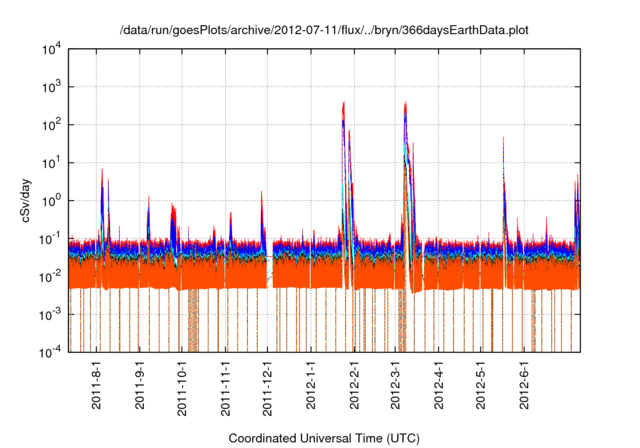Click the plot title file path

(x=320, y=31)
